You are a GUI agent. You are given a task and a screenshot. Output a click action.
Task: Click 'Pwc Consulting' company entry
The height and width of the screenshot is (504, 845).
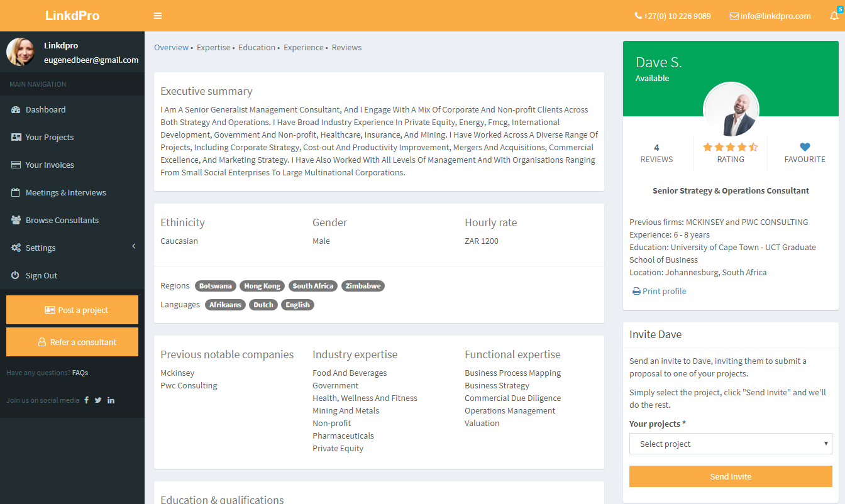tap(189, 386)
